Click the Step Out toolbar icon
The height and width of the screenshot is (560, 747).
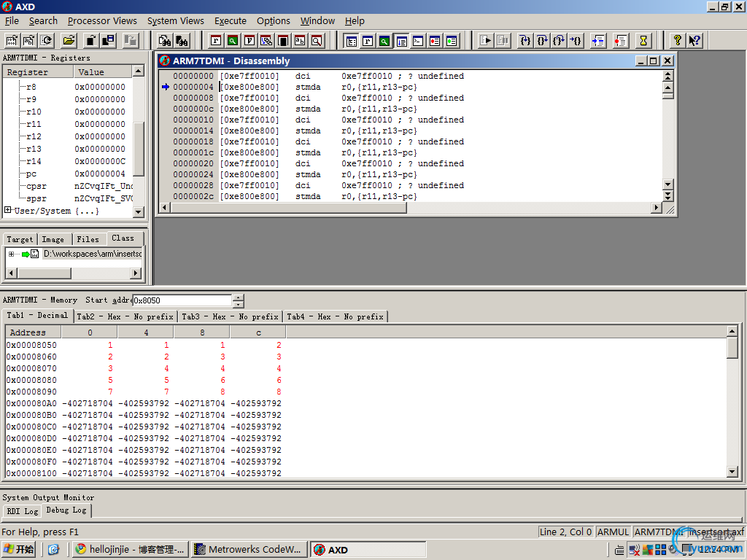559,41
